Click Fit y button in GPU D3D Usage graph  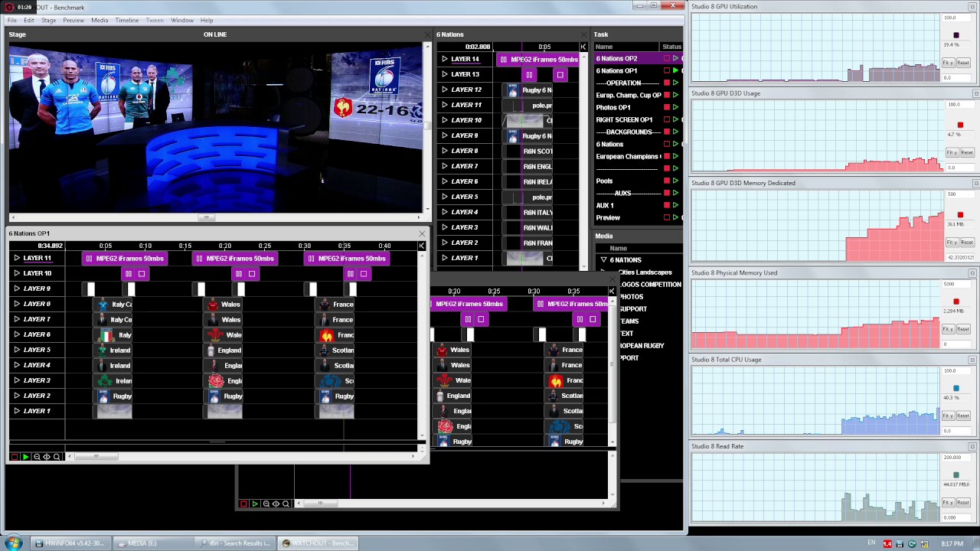(952, 152)
